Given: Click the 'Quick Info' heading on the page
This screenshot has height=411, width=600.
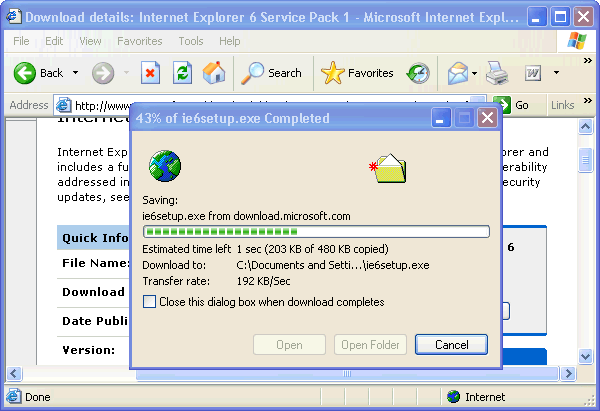Looking at the screenshot, I should tap(95, 238).
